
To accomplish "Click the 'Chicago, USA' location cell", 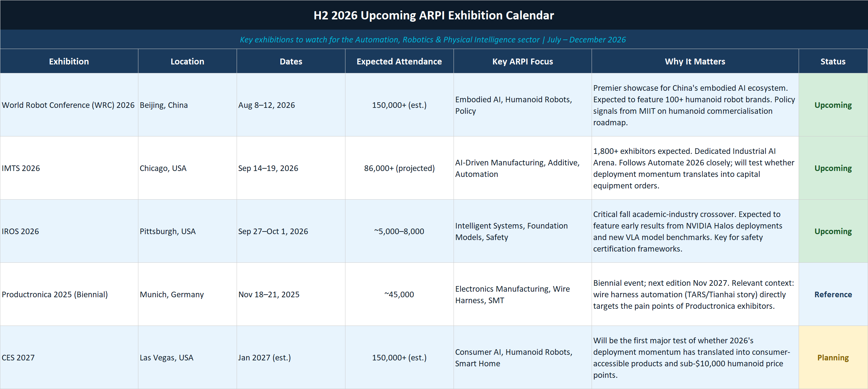I will [x=187, y=168].
